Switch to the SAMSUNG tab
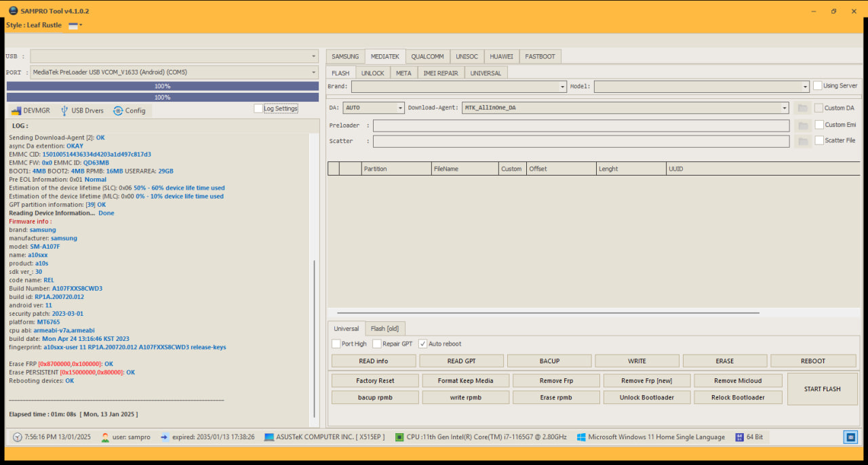 pyautogui.click(x=345, y=56)
